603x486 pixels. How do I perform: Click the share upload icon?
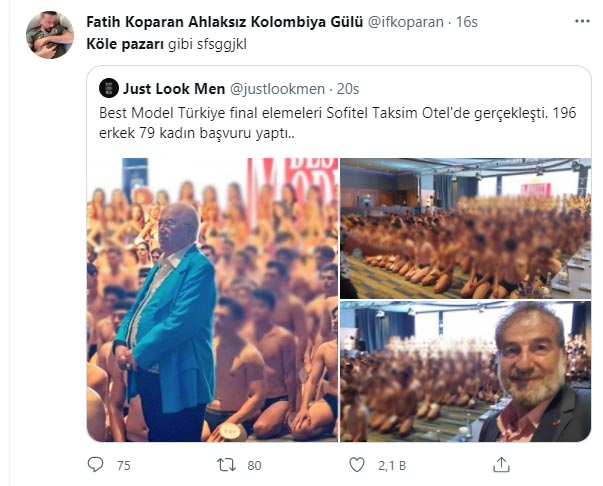tap(501, 464)
